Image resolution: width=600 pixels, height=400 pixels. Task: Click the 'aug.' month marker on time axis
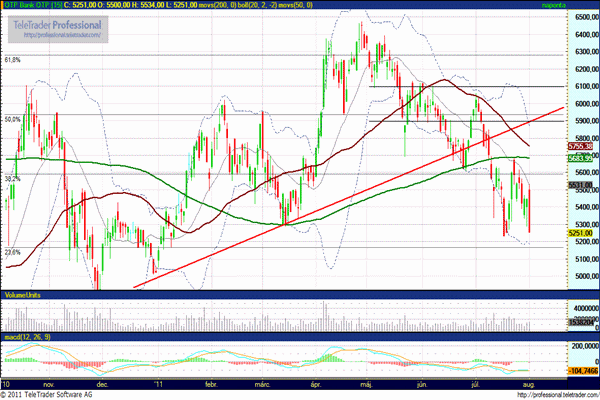tap(530, 383)
